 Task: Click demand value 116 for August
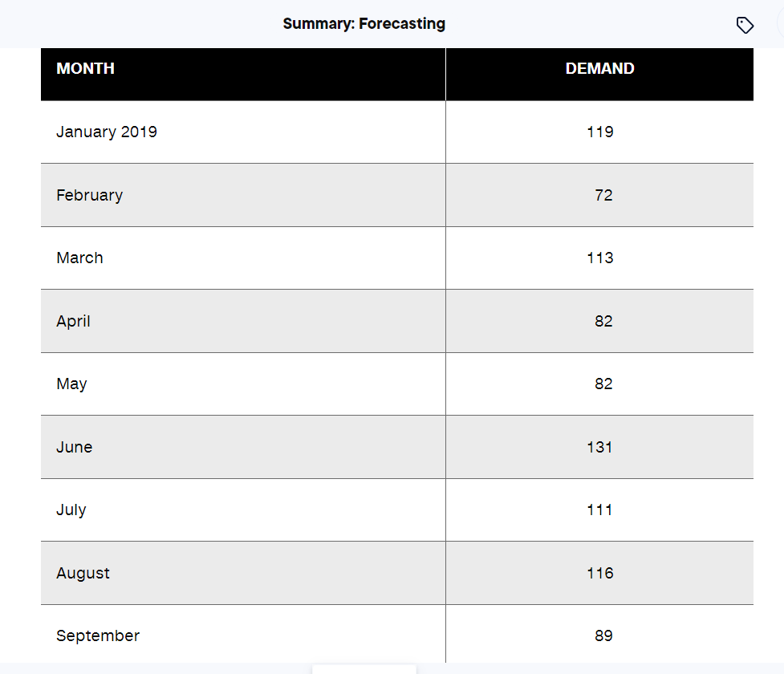click(599, 573)
